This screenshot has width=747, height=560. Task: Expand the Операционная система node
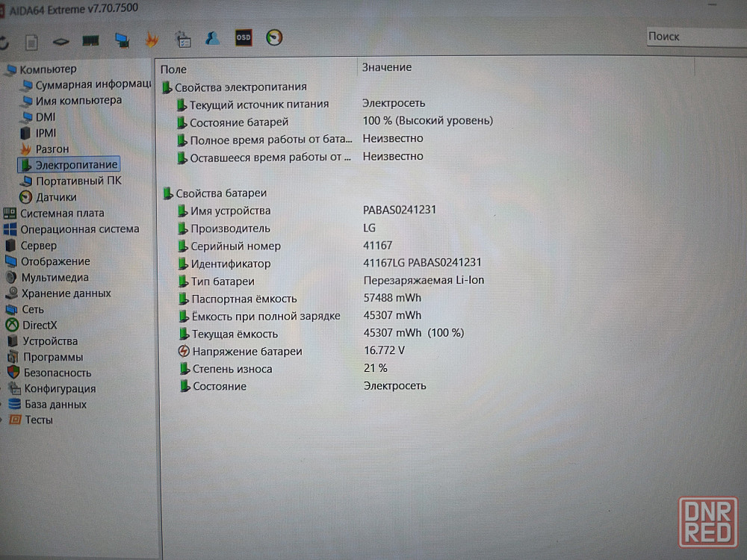coord(79,229)
